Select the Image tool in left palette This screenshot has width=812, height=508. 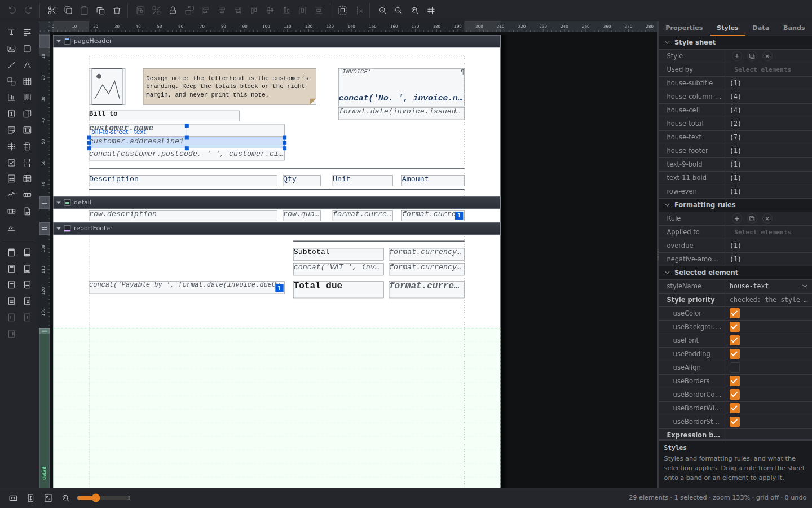(11, 49)
